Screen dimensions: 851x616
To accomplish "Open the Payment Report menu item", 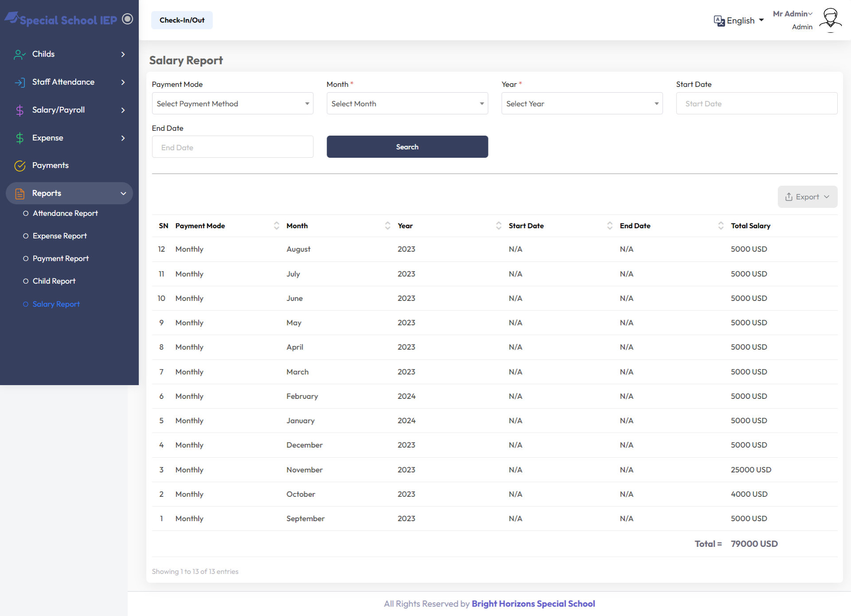I will 60,258.
